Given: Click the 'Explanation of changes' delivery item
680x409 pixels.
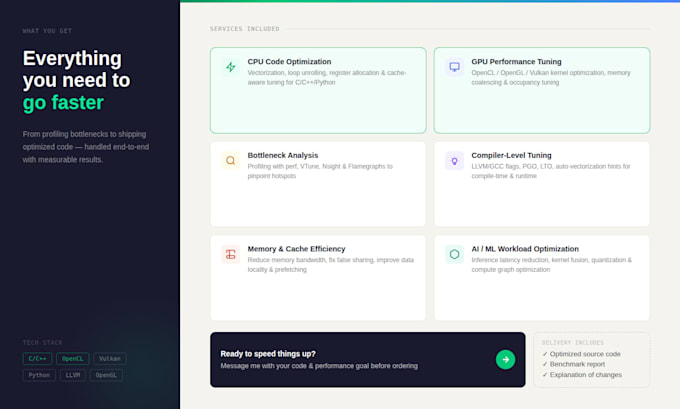Looking at the screenshot, I should [x=582, y=375].
